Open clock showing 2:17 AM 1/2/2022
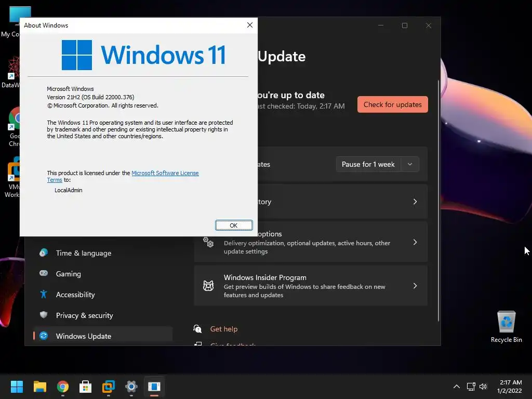This screenshot has height=399, width=532. click(x=510, y=387)
